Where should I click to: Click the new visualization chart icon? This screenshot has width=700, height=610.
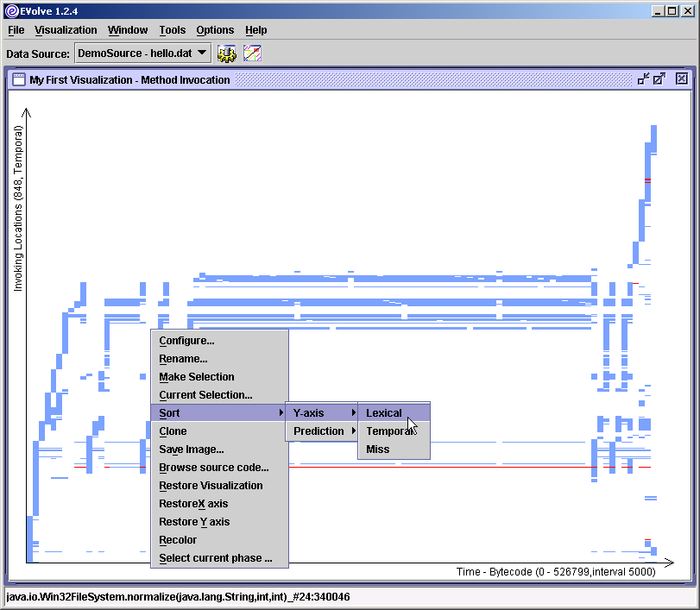(x=252, y=53)
